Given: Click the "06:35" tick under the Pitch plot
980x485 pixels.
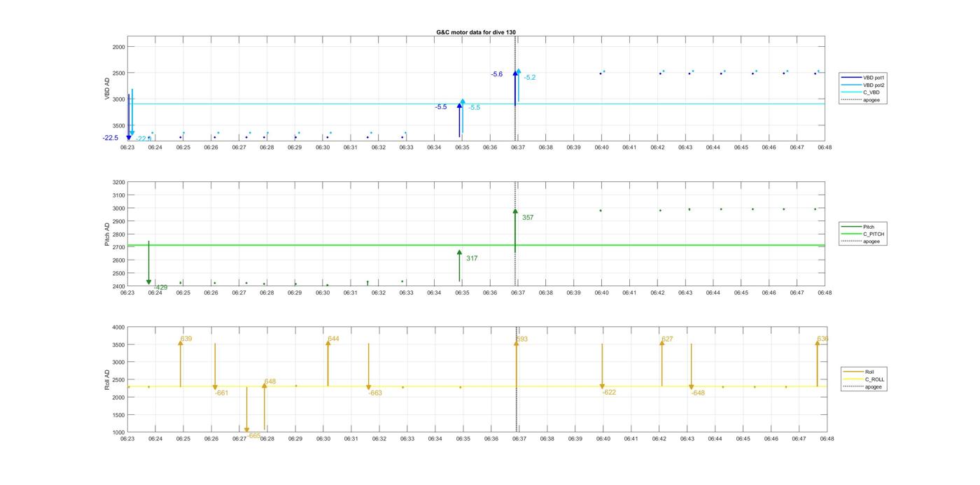Looking at the screenshot, I should pyautogui.click(x=462, y=293).
